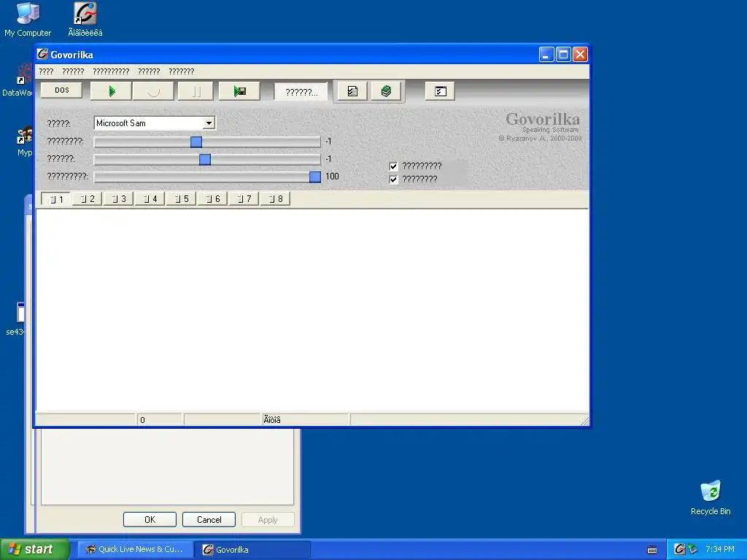Viewport: 747px width, 560px height.
Task: Click the tray icon next to clock
Action: [x=693, y=549]
